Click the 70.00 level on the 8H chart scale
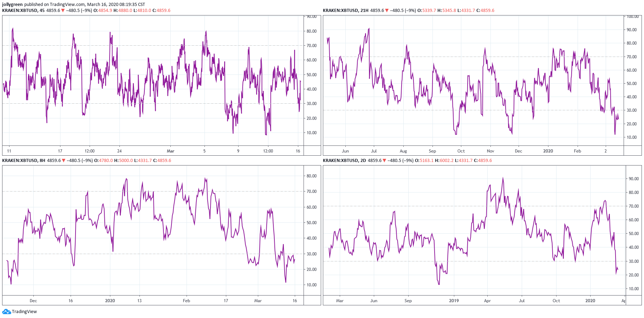The height and width of the screenshot is (318, 644). pyautogui.click(x=312, y=192)
